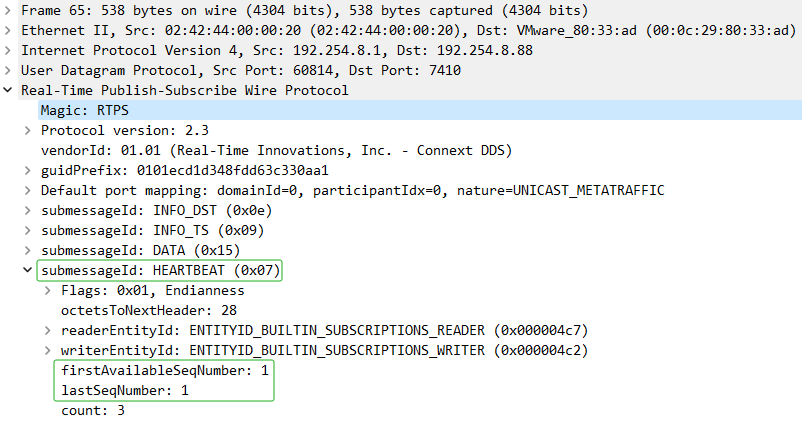Expand the Default port mapping node

[28, 190]
